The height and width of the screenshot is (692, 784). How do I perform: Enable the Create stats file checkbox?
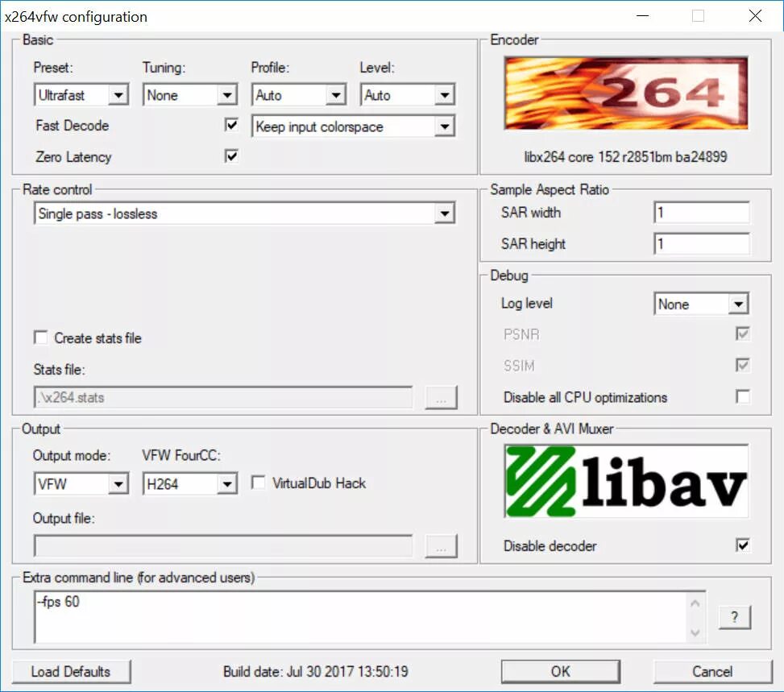click(x=40, y=338)
